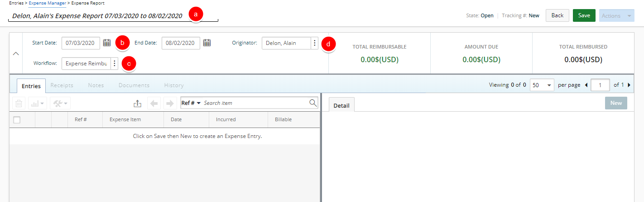The height and width of the screenshot is (202, 644).
Task: Click the search magnifier icon
Action: point(313,103)
